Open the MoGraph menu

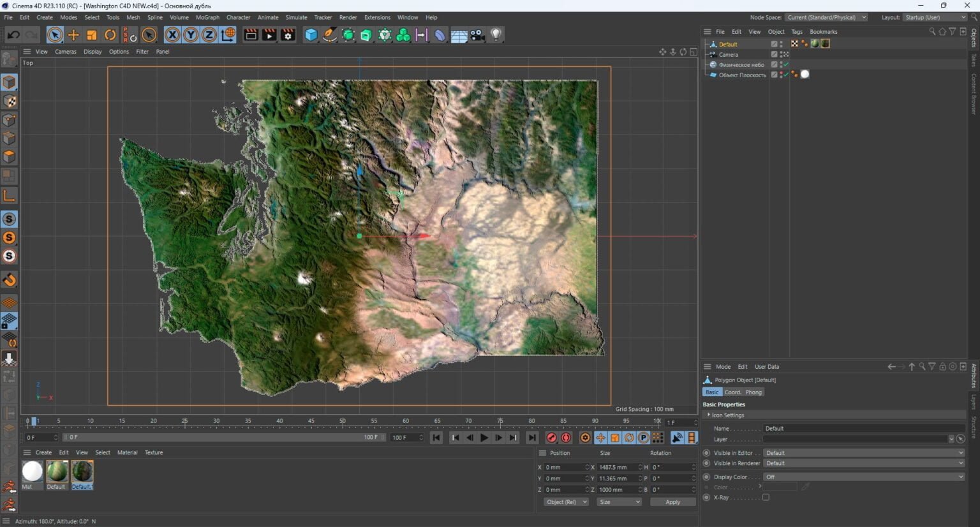pyautogui.click(x=207, y=17)
